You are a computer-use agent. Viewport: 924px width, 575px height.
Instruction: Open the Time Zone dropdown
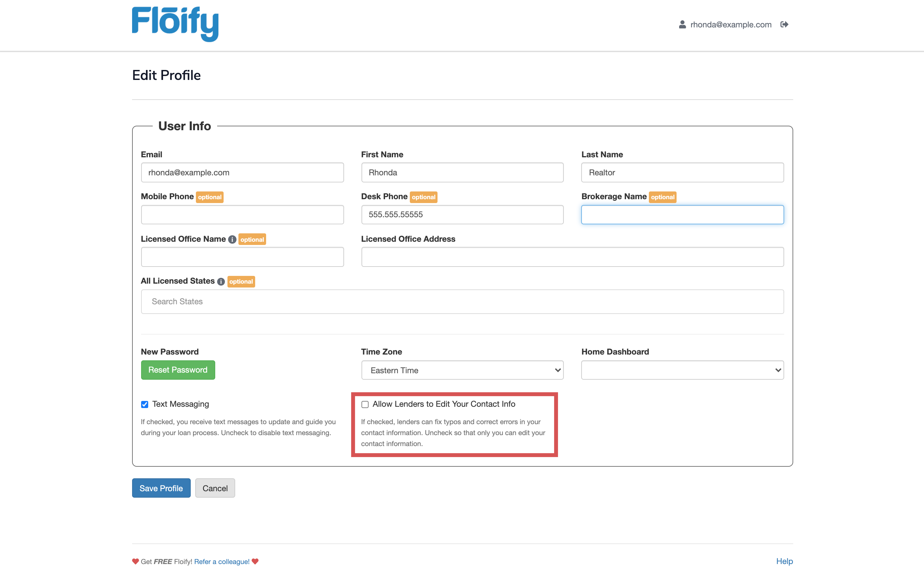click(462, 370)
